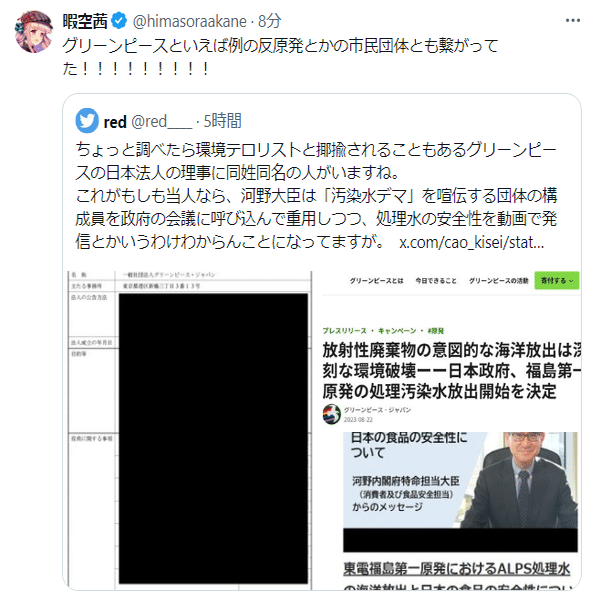
Task: Select the グリーンピースの活動 menu item
Action: coord(498,280)
